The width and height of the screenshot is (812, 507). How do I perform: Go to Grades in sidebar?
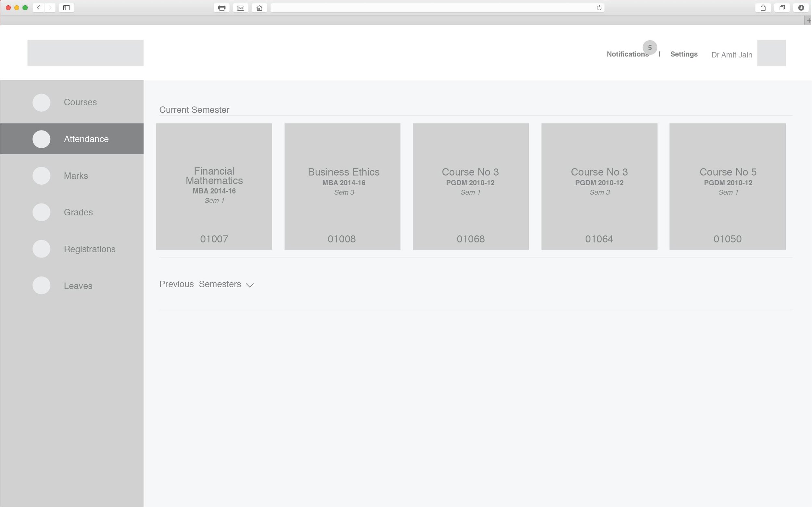click(x=78, y=212)
